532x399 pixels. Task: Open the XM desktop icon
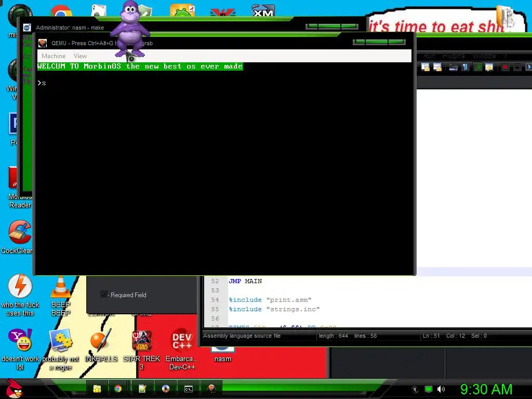pyautogui.click(x=263, y=10)
